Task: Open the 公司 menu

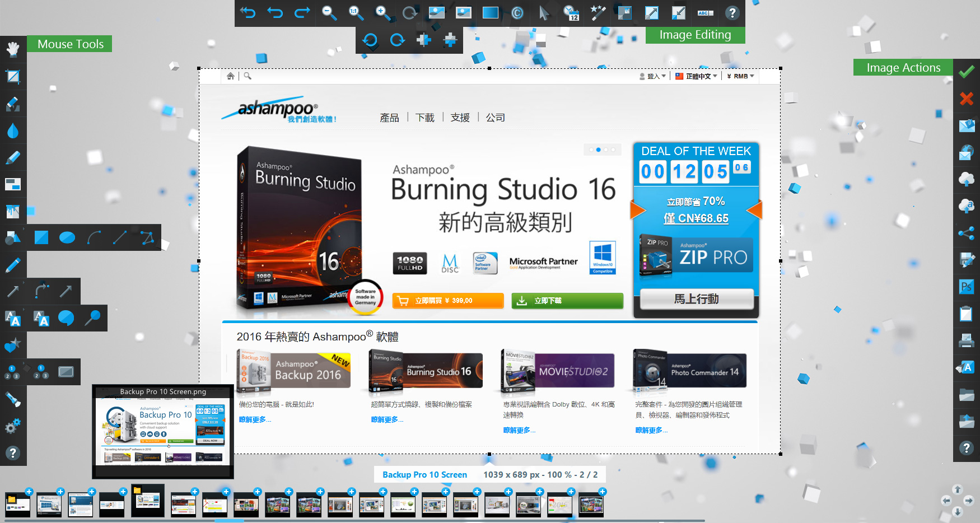Action: pyautogui.click(x=496, y=118)
